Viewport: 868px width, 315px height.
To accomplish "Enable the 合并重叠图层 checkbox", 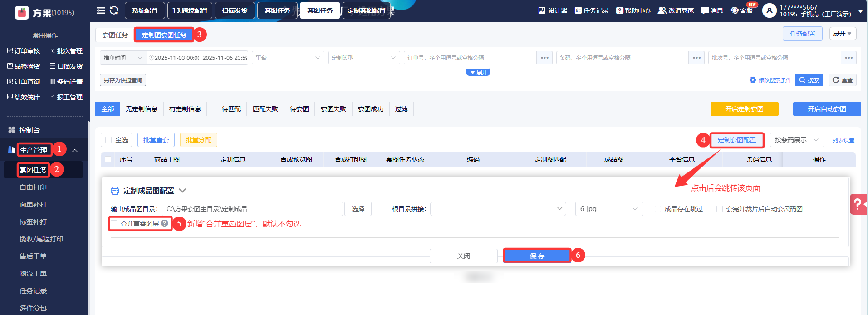I will click(x=114, y=223).
